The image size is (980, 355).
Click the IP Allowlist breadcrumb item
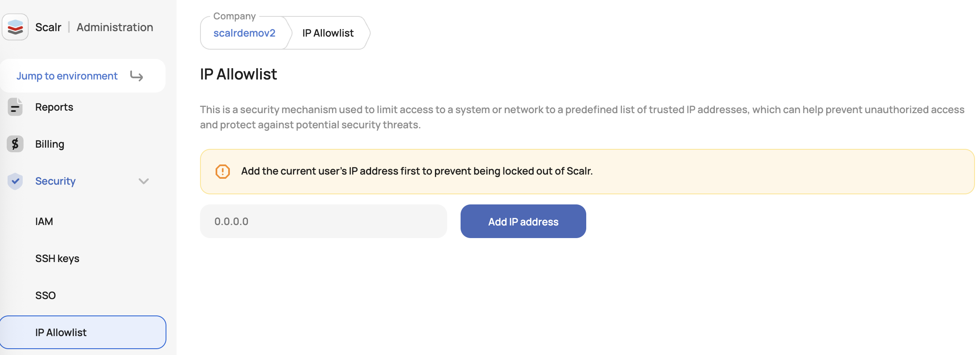(x=328, y=33)
